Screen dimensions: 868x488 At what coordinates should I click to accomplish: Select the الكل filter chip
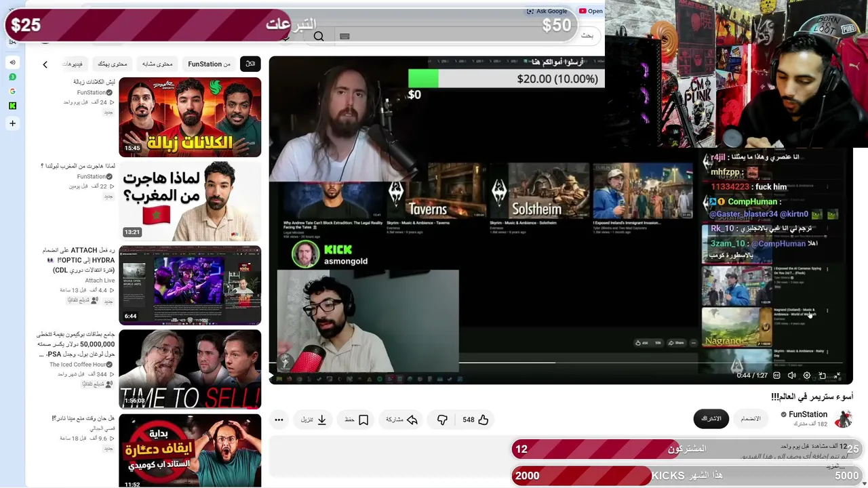point(250,64)
